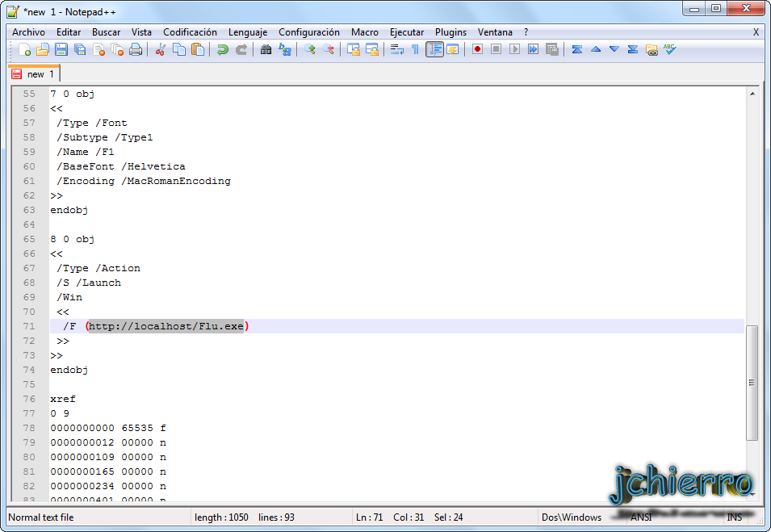Open the Ejecutar menu
Viewport: 771px width, 532px height.
pos(407,32)
